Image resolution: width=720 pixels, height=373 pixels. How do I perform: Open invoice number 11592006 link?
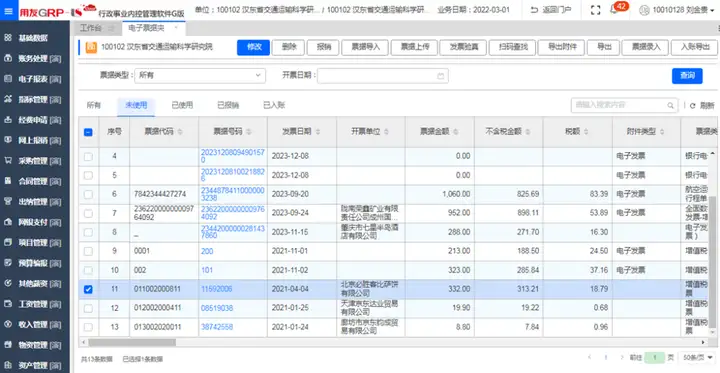pos(217,289)
